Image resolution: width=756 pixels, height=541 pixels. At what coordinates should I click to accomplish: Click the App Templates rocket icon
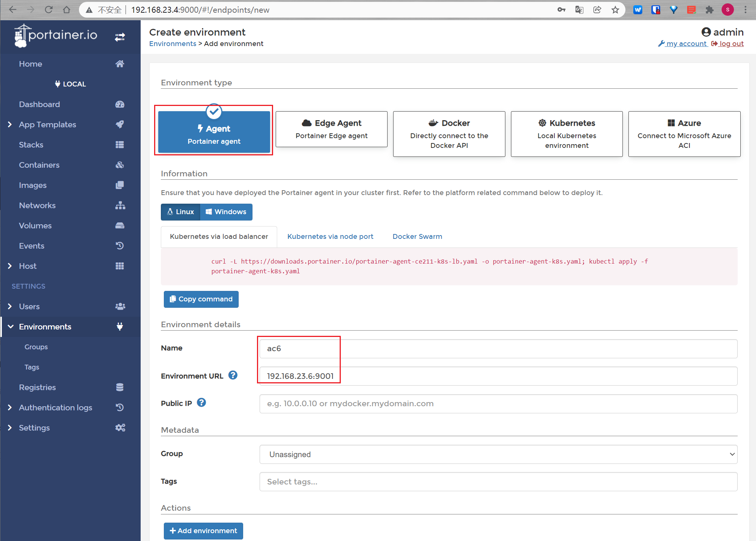(x=120, y=125)
